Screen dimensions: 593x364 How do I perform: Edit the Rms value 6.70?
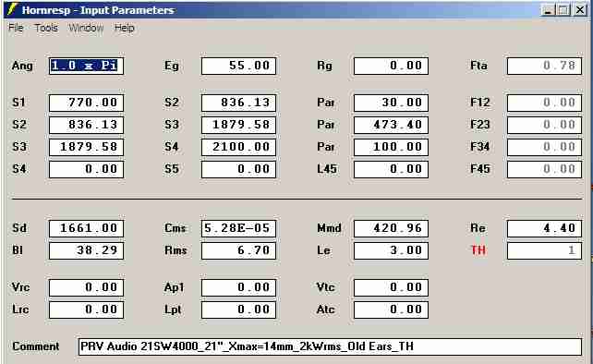pos(238,250)
